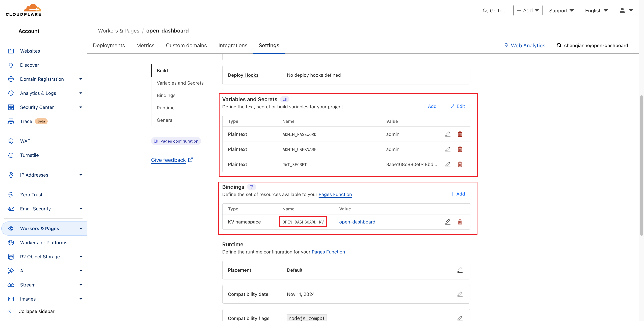The image size is (644, 321).
Task: Open the Web Analytics link
Action: (528, 45)
